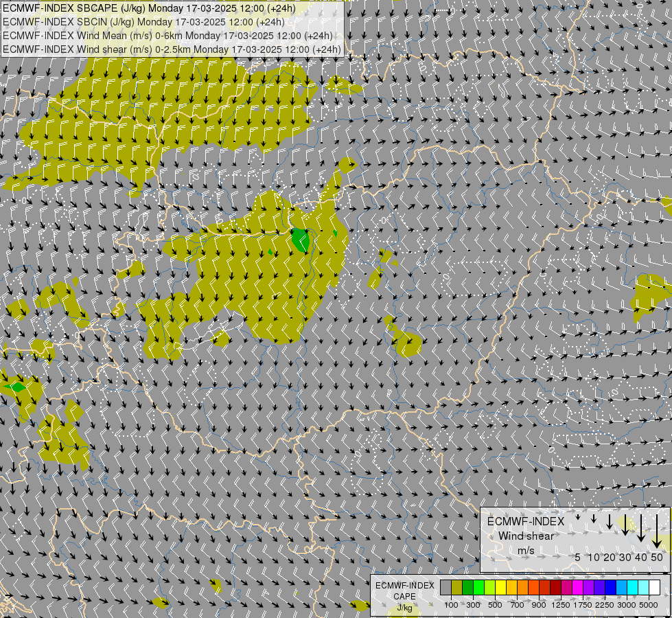Select the white CAPE legend swatch
The image size is (672, 618).
pyautogui.click(x=654, y=588)
